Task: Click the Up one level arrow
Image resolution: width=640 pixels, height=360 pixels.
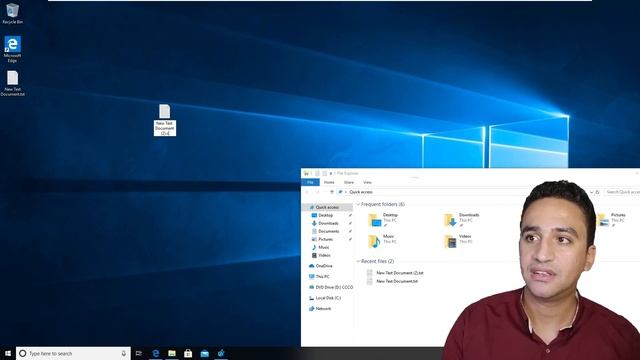Action: click(x=331, y=192)
